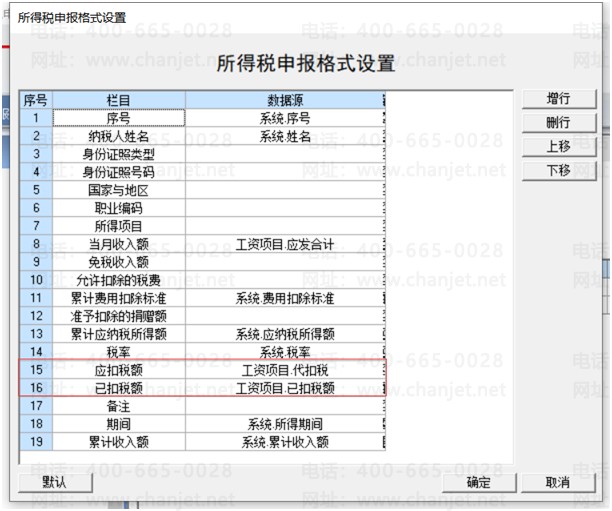612x511 pixels.
Task: Select the 备注 cell
Action: pyautogui.click(x=119, y=406)
